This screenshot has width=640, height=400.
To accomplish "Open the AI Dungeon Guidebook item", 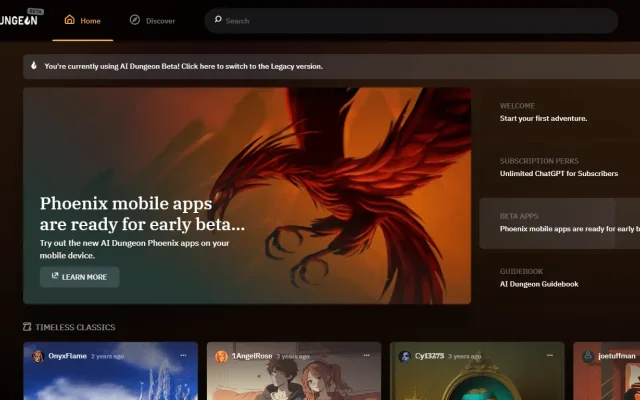I will click(560, 278).
